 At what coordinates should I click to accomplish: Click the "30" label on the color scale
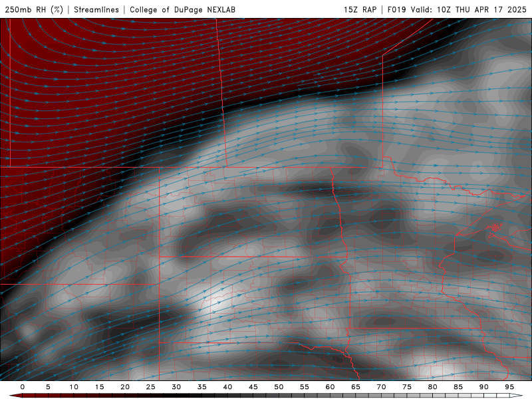coord(176,387)
